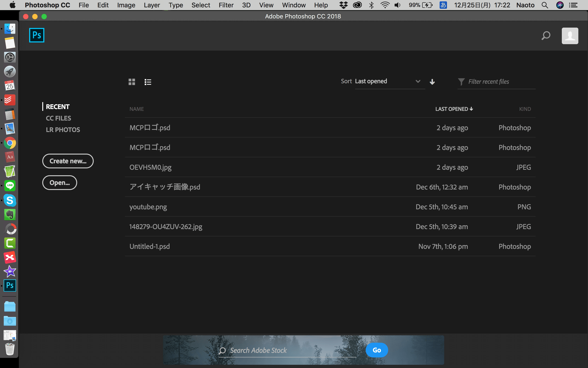Sort by the KIND column header
Viewport: 588px width, 368px height.
pyautogui.click(x=525, y=109)
